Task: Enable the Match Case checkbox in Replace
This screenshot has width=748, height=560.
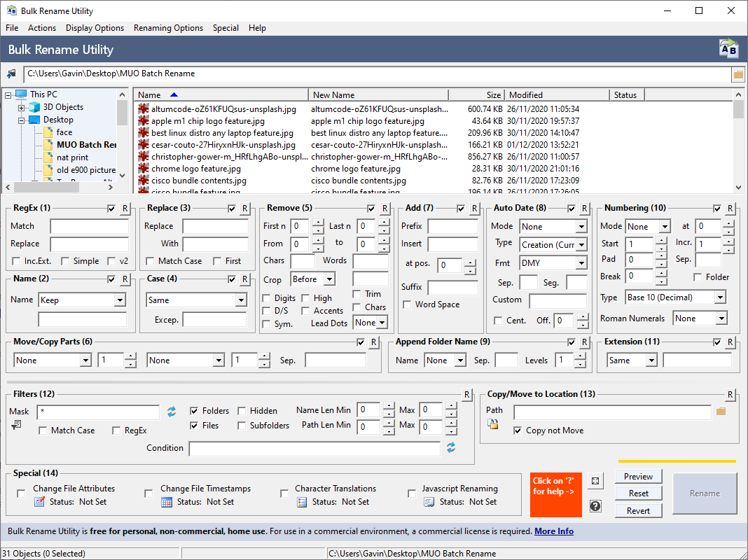Action: (x=151, y=261)
